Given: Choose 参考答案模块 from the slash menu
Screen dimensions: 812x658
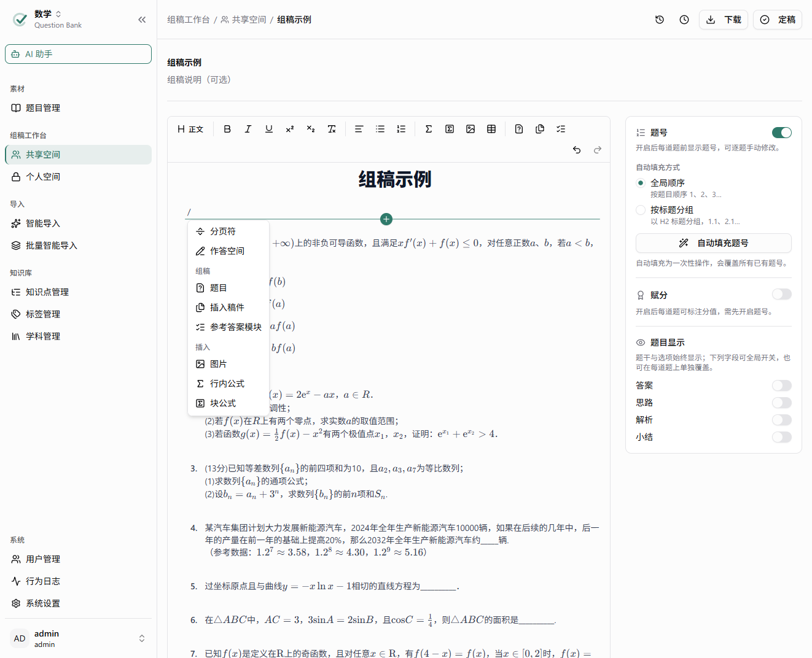Looking at the screenshot, I should 228,327.
